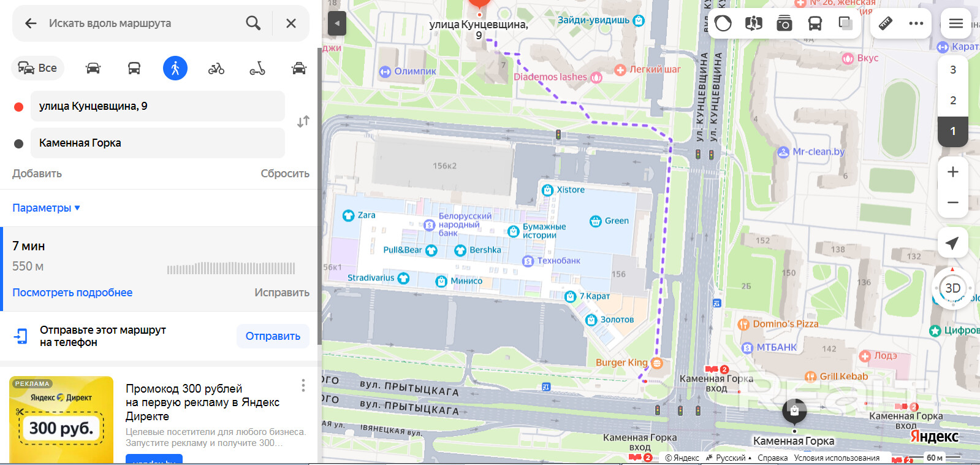Switch to taxi route mode
The width and height of the screenshot is (980, 465).
tap(298, 68)
